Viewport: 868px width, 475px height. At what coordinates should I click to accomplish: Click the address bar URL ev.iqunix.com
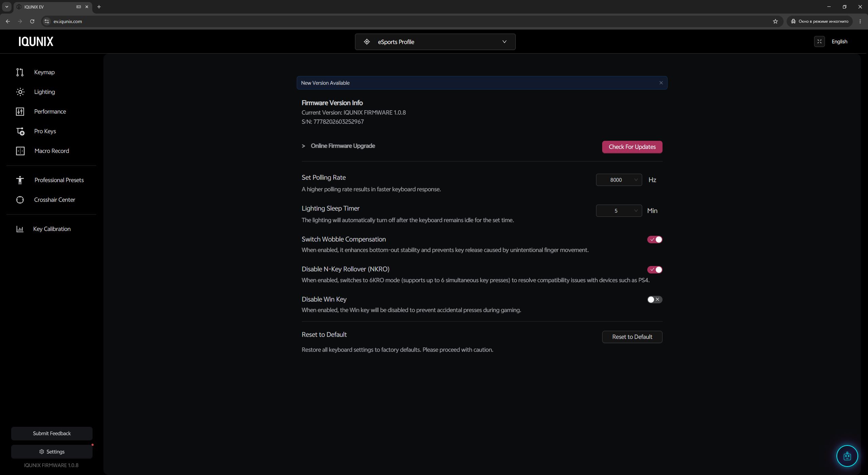[68, 21]
